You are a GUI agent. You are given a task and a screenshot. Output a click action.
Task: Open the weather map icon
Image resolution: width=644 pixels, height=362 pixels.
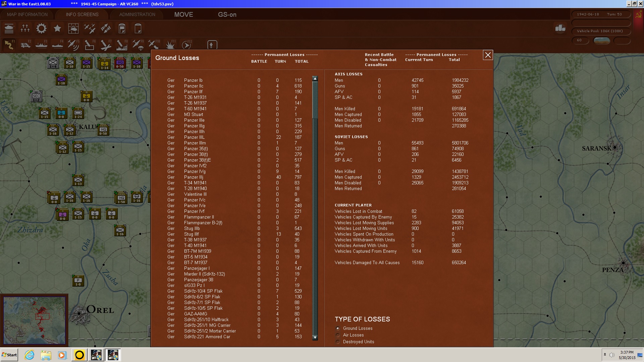tap(73, 28)
